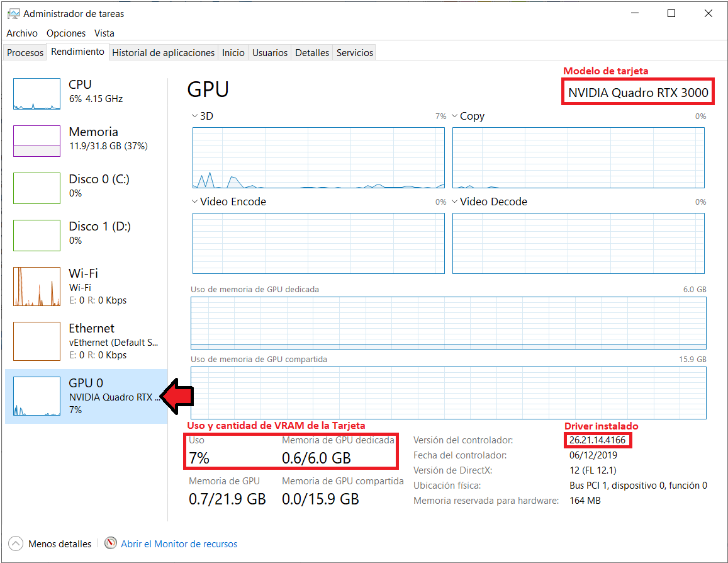Click DirectX version 12 (FL 12.1)

593,470
